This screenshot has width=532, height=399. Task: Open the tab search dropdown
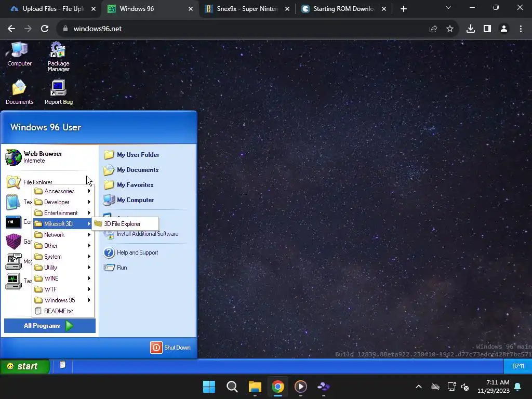click(448, 7)
